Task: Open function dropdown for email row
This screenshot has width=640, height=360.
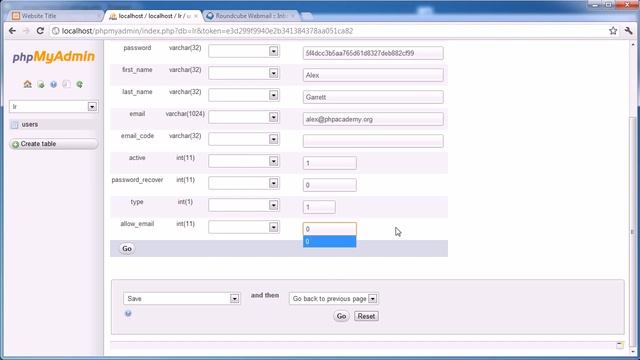Action: coord(244,117)
